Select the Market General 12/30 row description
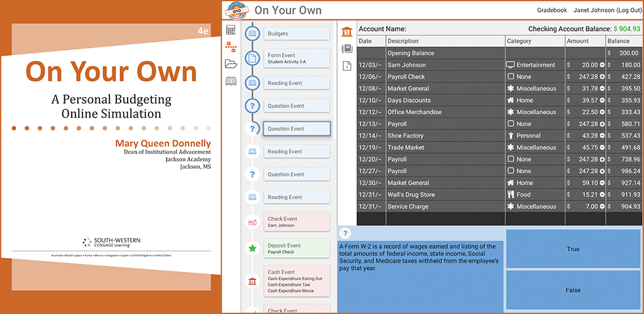The width and height of the screenshot is (644, 314). click(446, 183)
